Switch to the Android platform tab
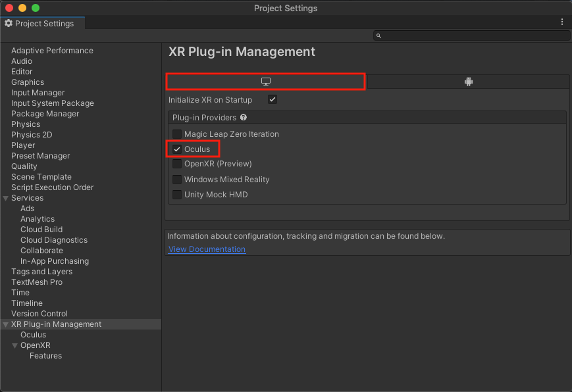572x392 pixels. click(468, 82)
